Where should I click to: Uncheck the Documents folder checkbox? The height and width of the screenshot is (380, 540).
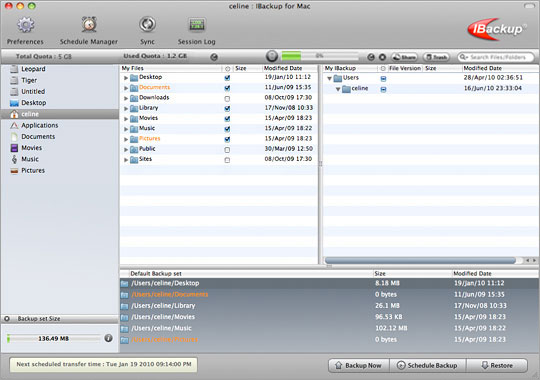point(227,88)
